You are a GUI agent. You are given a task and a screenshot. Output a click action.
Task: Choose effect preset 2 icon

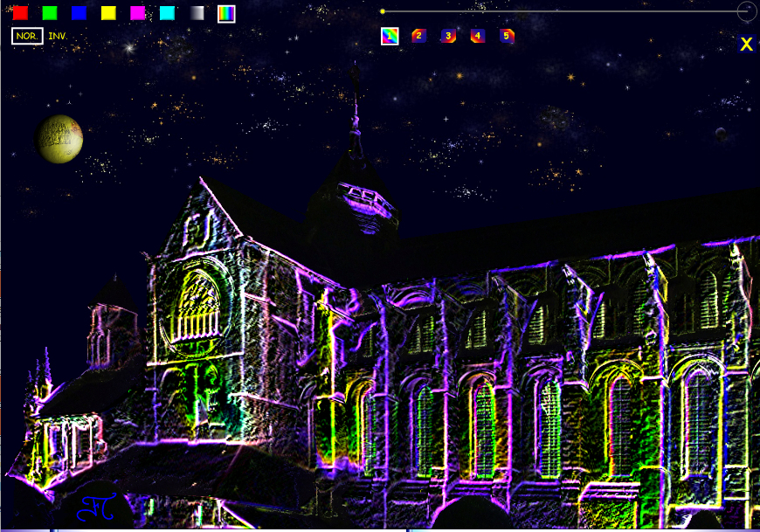[x=418, y=36]
